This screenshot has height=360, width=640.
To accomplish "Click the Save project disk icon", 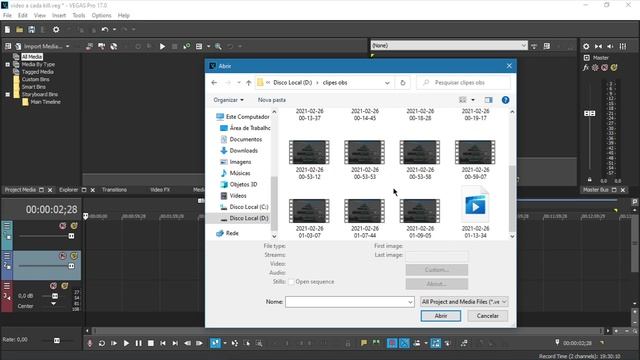I will click(x=31, y=30).
